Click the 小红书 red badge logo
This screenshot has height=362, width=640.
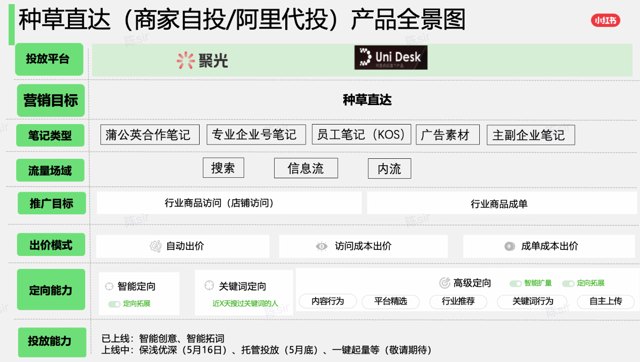click(x=606, y=20)
